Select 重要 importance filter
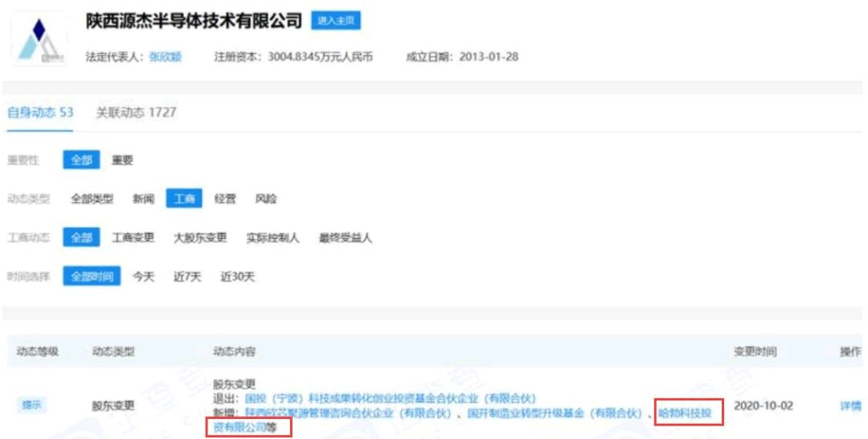Image resolution: width=868 pixels, height=439 pixels. click(x=122, y=160)
